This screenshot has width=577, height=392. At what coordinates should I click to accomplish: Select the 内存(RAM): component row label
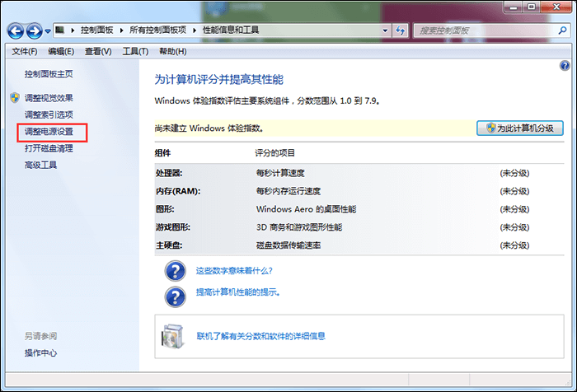tap(178, 191)
